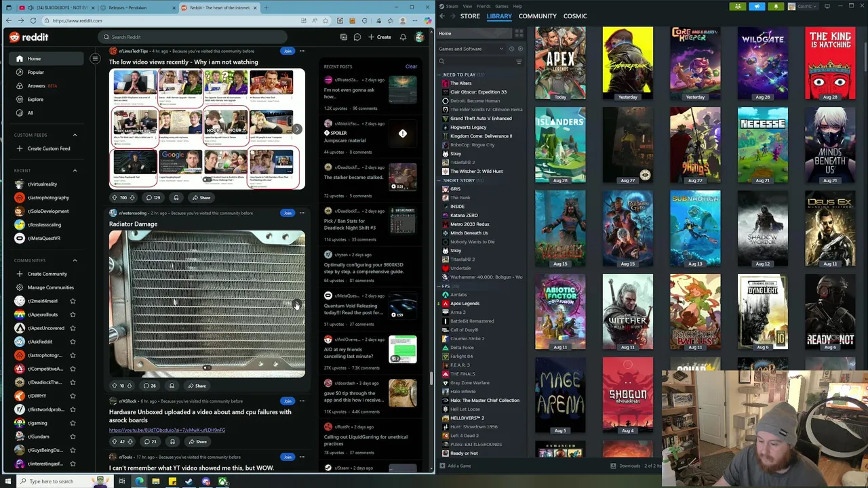Advance to next image in LinusTechTips gallery

(297, 129)
